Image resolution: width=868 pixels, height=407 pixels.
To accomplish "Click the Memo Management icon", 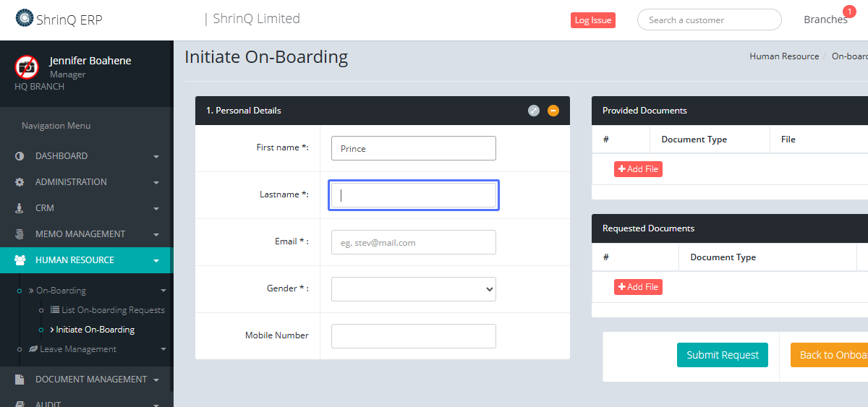I will tap(20, 234).
